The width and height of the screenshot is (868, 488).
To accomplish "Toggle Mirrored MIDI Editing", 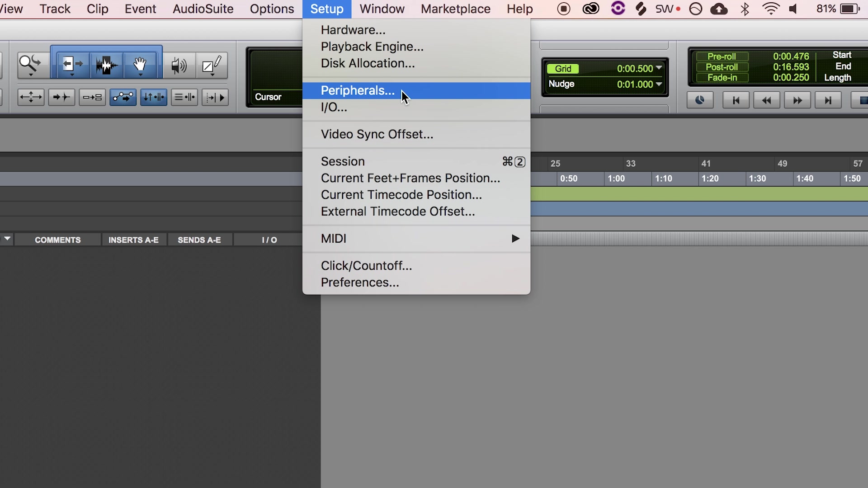I will 92,97.
